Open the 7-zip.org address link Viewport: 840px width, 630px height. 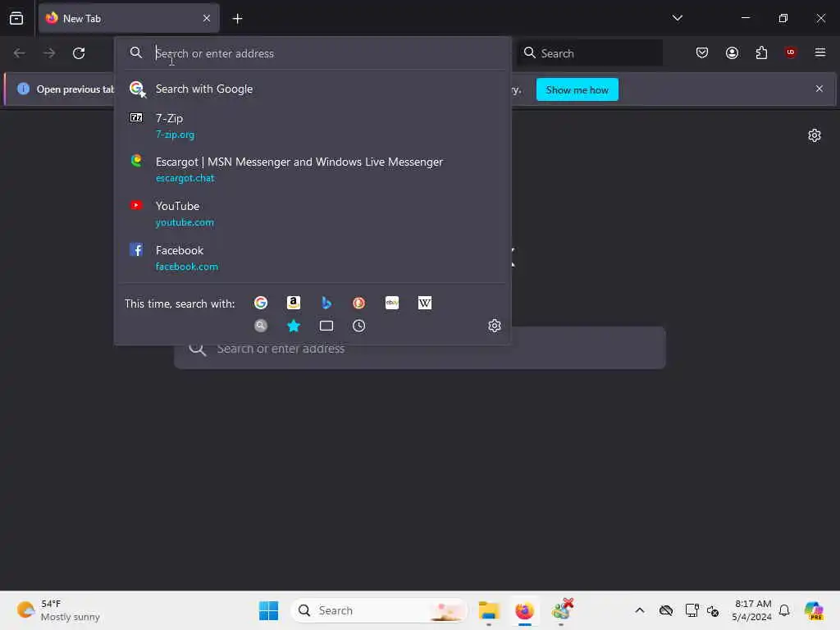(x=176, y=135)
